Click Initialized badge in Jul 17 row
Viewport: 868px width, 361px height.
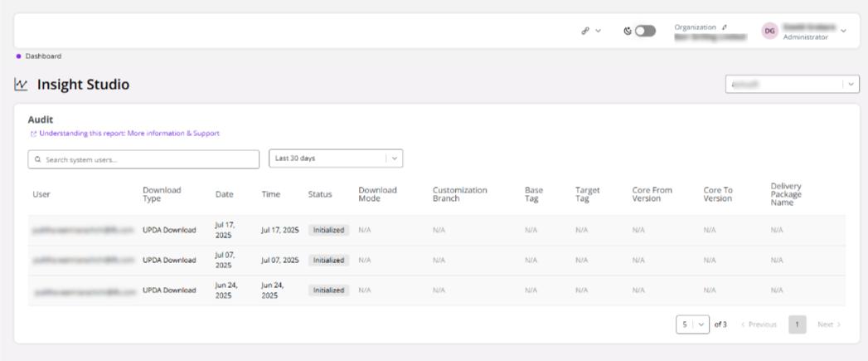tap(329, 230)
